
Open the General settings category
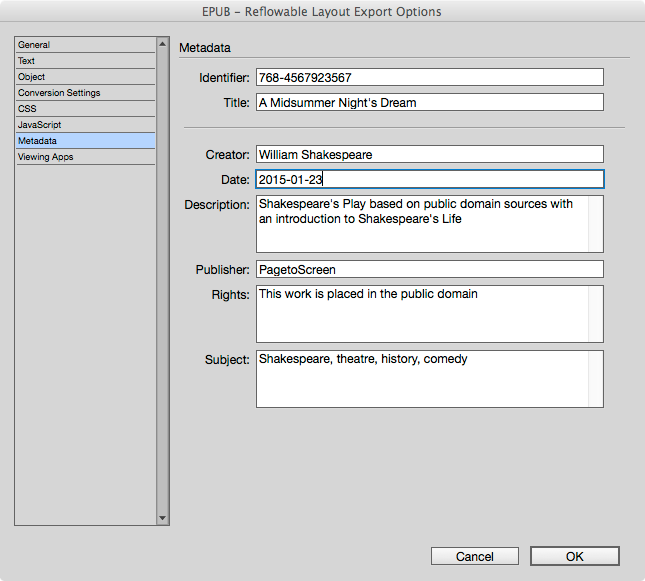pyautogui.click(x=86, y=45)
